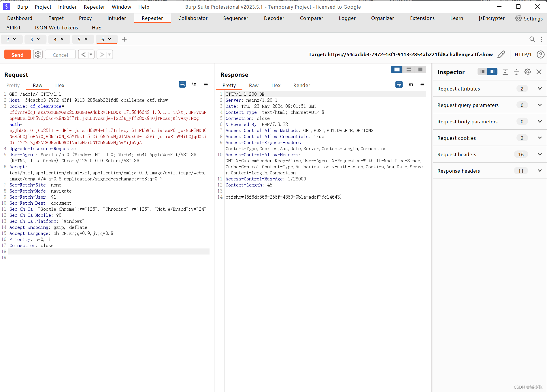Click the orange Send button
This screenshot has width=547, height=392.
(17, 55)
